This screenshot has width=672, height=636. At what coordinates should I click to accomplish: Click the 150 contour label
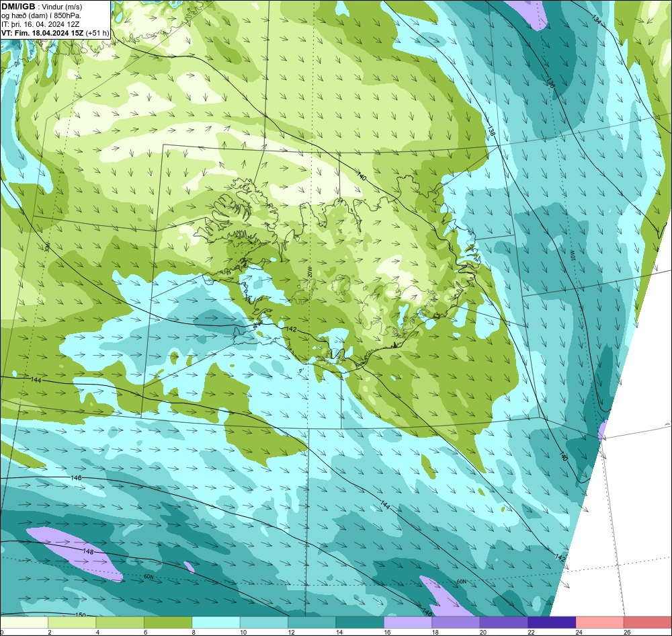tap(80, 614)
